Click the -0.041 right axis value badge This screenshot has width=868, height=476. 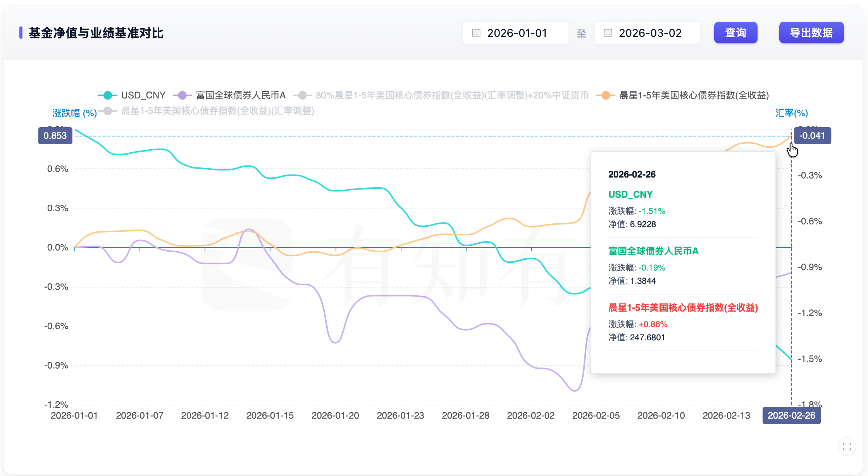click(x=812, y=136)
